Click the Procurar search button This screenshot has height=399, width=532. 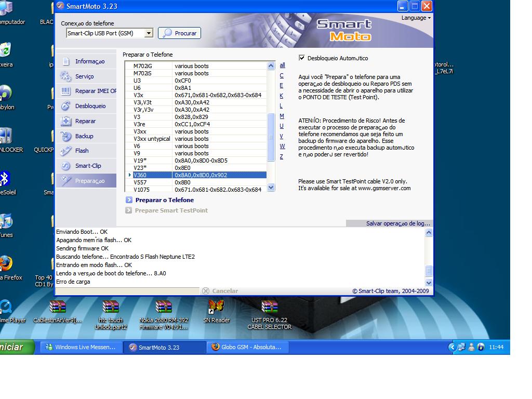coord(179,33)
